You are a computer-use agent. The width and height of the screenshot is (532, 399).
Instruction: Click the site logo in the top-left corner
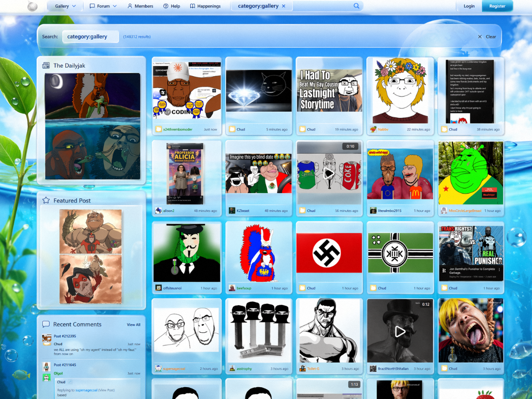point(32,6)
